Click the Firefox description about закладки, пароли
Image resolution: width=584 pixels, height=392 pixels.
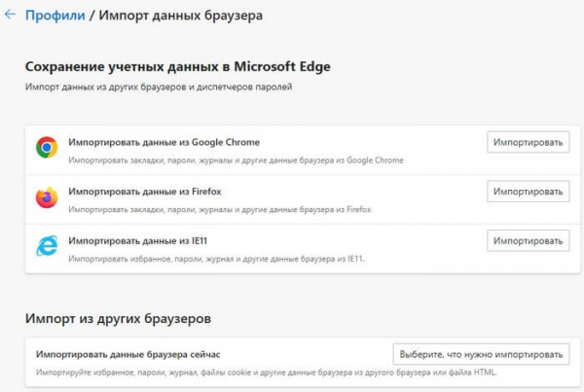click(220, 209)
